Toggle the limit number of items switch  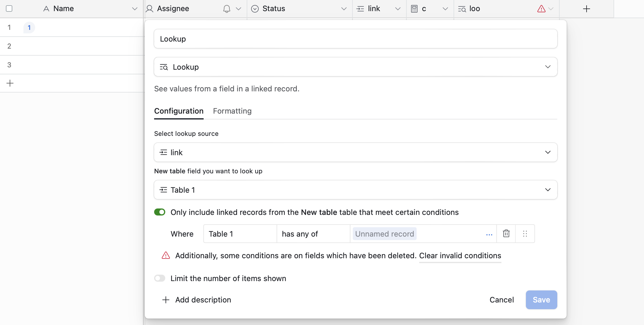pos(160,278)
